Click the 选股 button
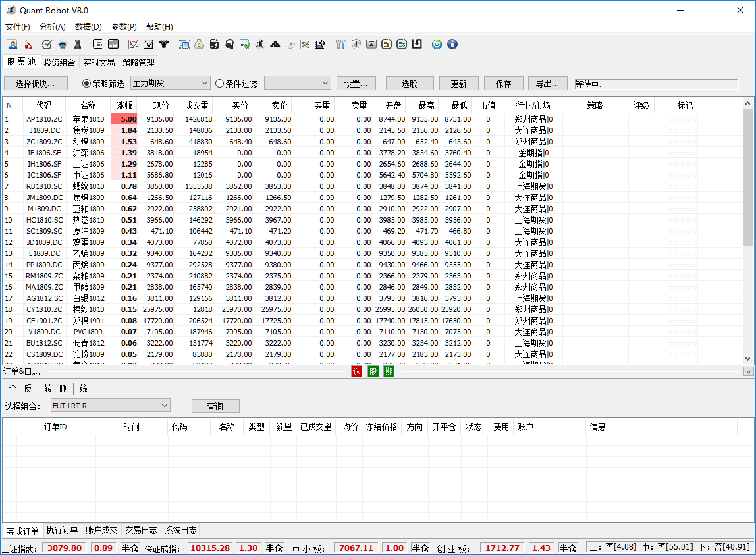Image resolution: width=756 pixels, height=555 pixels. 410,84
